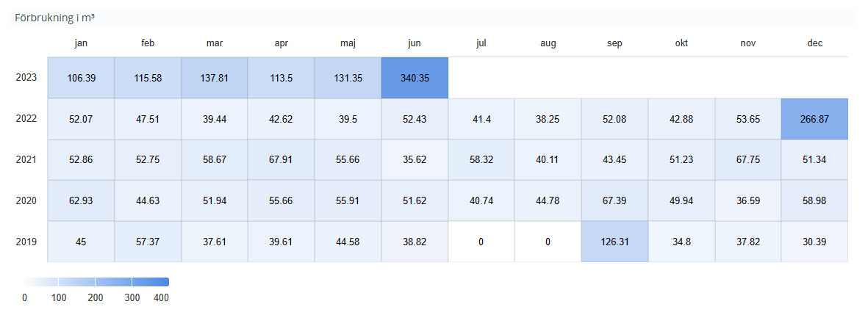
Task: Select the December 2022 cell with 266.87
Action: pyautogui.click(x=814, y=119)
